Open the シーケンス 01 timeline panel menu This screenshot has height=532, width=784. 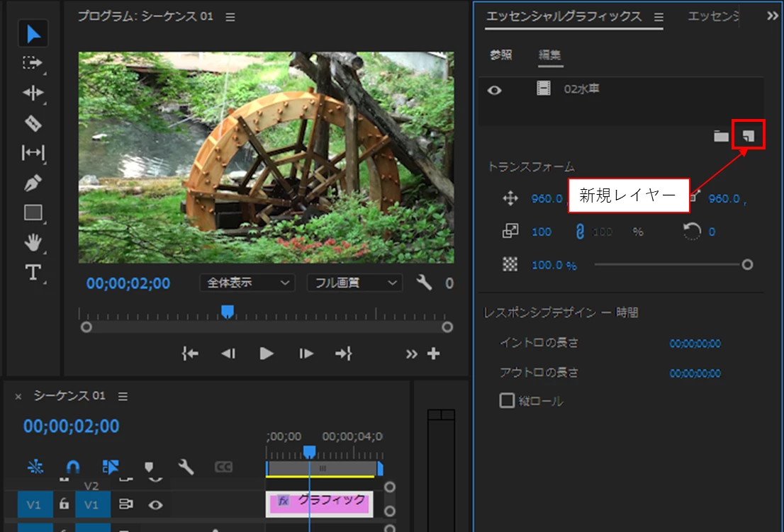(123, 396)
